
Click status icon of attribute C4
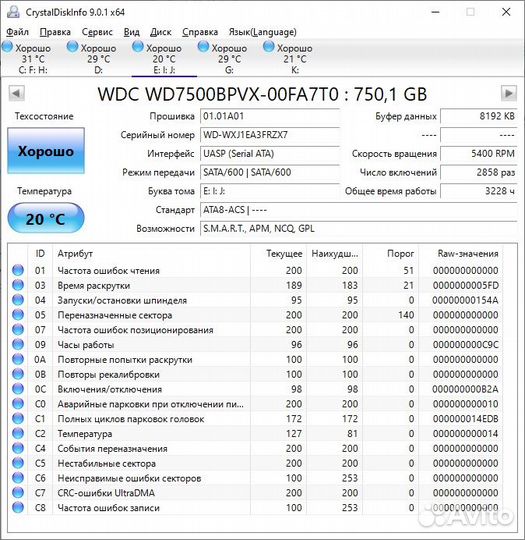pyautogui.click(x=18, y=448)
